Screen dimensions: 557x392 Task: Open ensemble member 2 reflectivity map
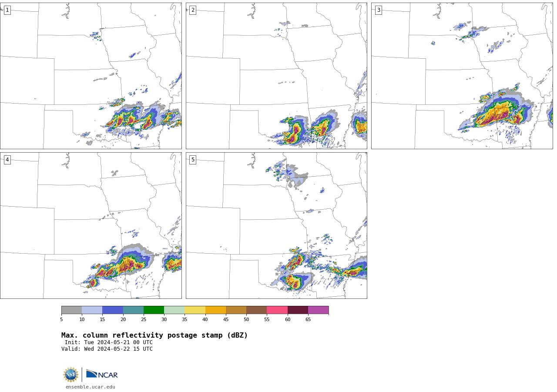(276, 76)
